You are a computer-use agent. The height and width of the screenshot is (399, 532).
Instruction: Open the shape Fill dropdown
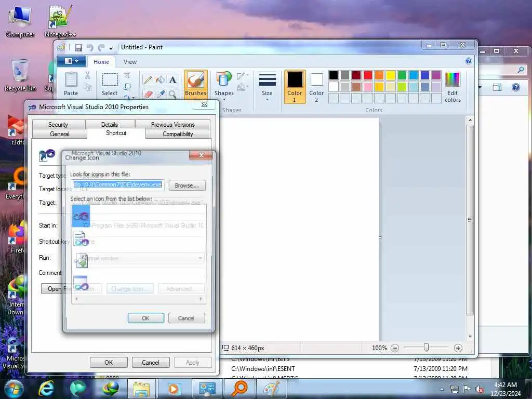click(243, 87)
